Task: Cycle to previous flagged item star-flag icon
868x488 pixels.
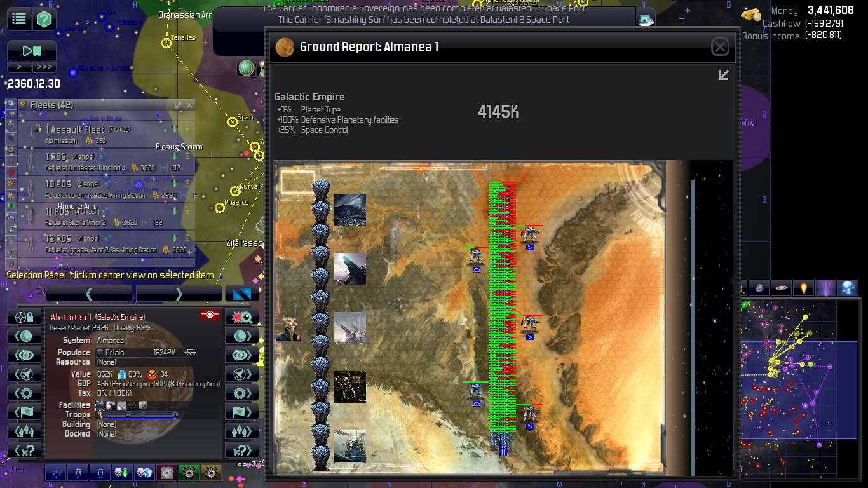Action: coord(24,412)
